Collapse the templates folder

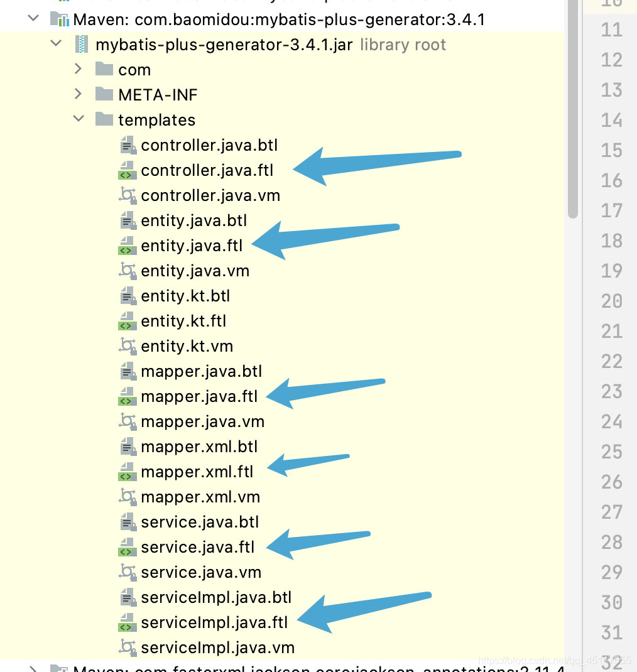point(79,119)
